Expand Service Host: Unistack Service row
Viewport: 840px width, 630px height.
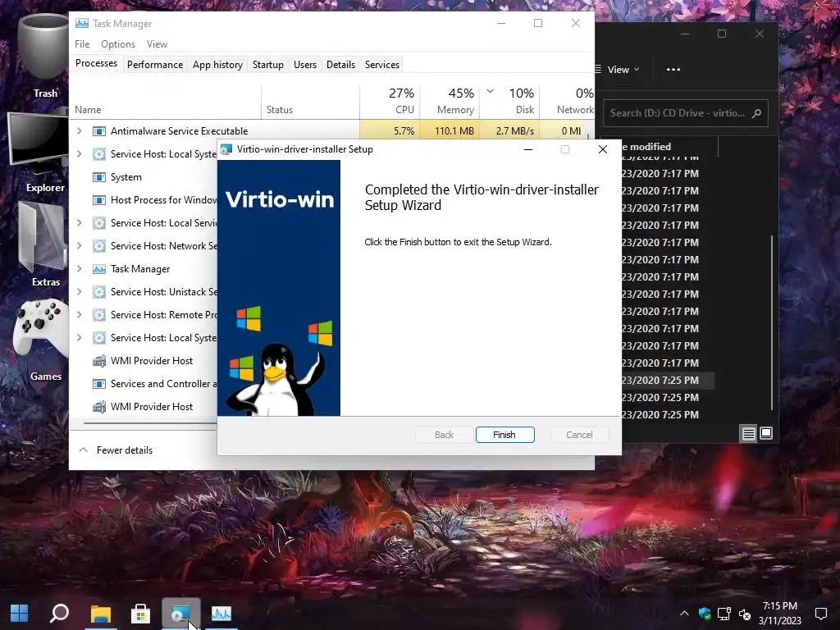[80, 291]
